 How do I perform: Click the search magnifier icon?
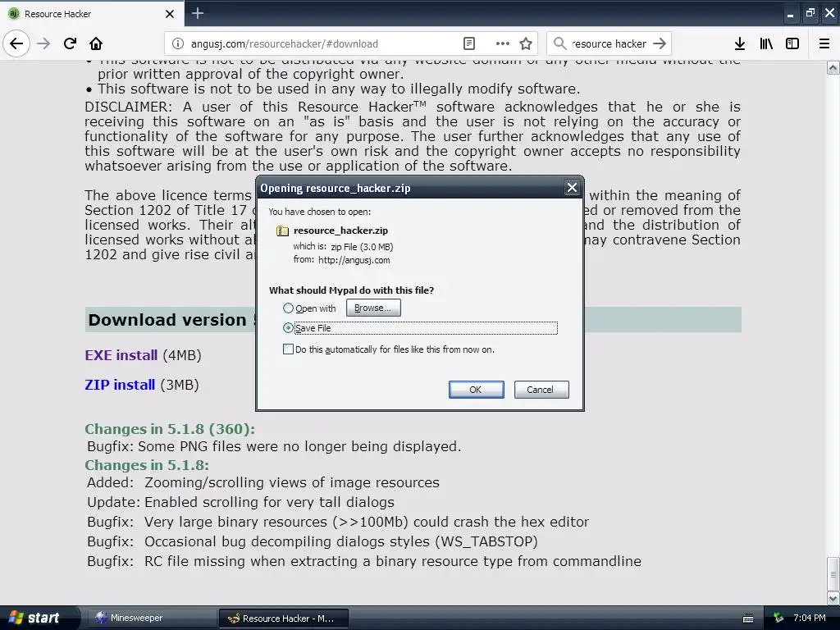coord(559,43)
